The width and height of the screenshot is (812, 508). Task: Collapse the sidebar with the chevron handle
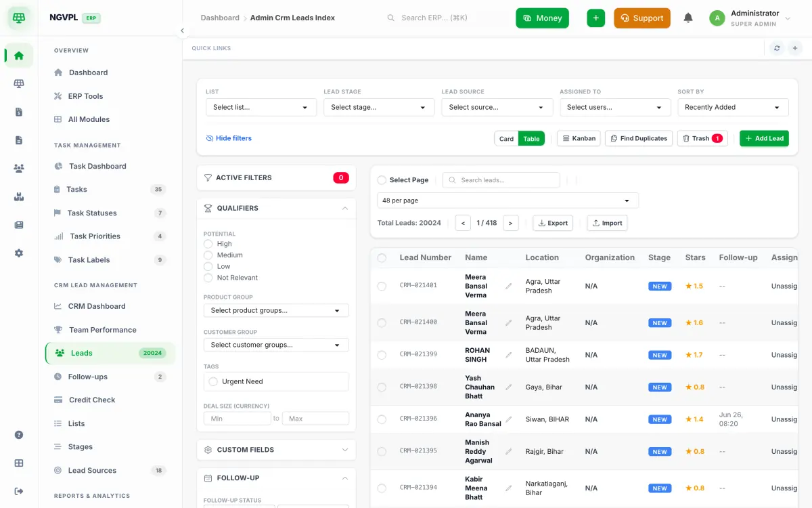(182, 30)
